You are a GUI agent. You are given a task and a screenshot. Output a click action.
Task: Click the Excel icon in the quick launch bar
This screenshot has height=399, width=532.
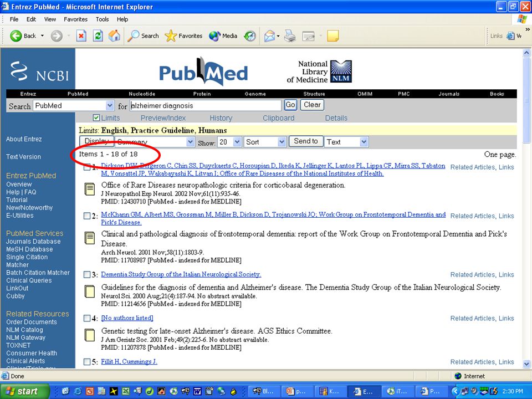(x=126, y=391)
